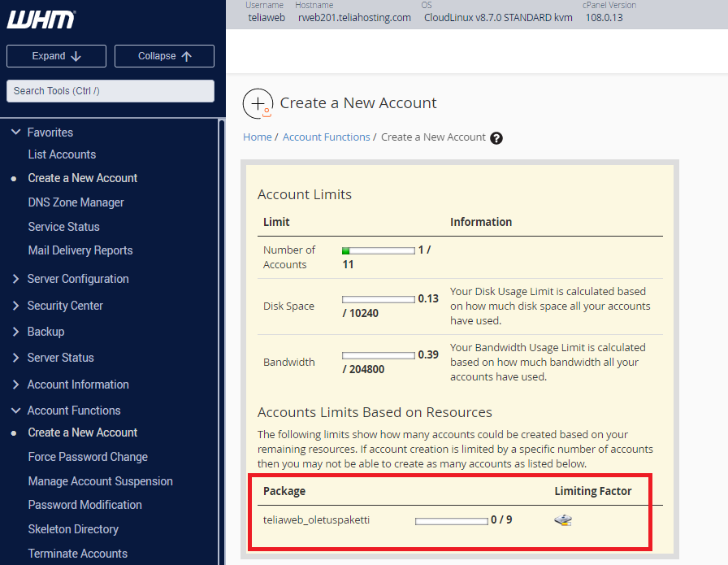Click the Package column header
Image resolution: width=728 pixels, height=565 pixels.
tap(284, 492)
